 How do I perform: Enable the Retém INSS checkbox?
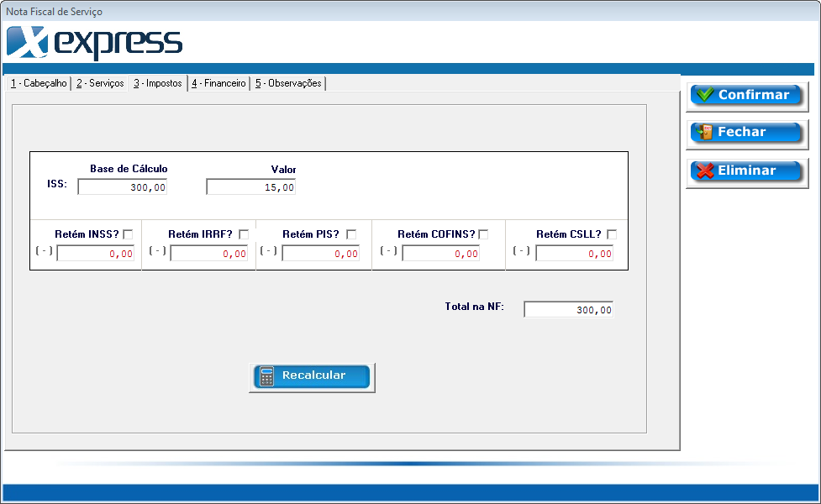[128, 234]
